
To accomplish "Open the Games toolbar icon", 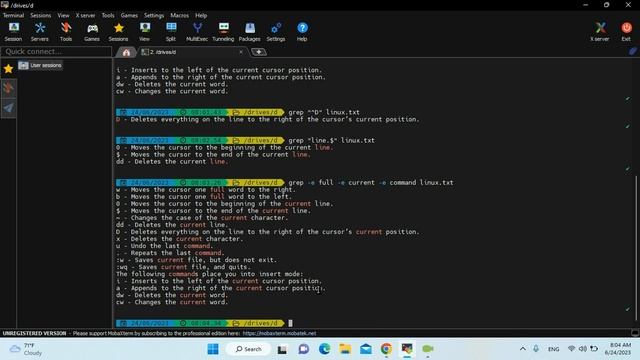I will point(92,32).
